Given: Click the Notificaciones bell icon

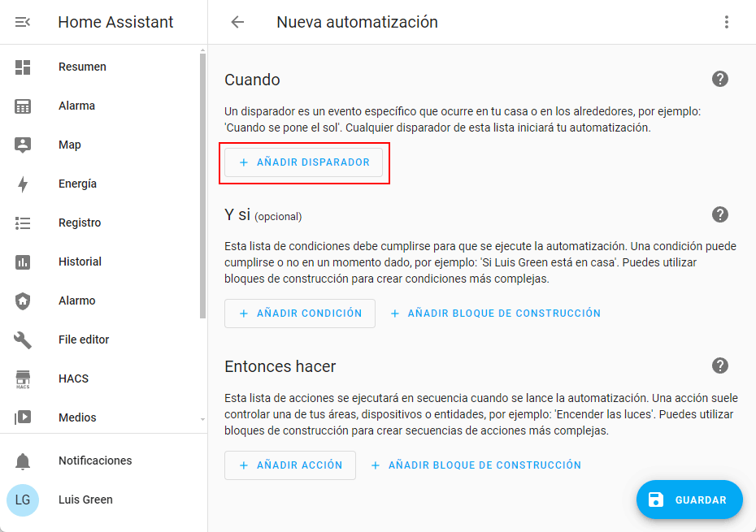Looking at the screenshot, I should coord(23,461).
